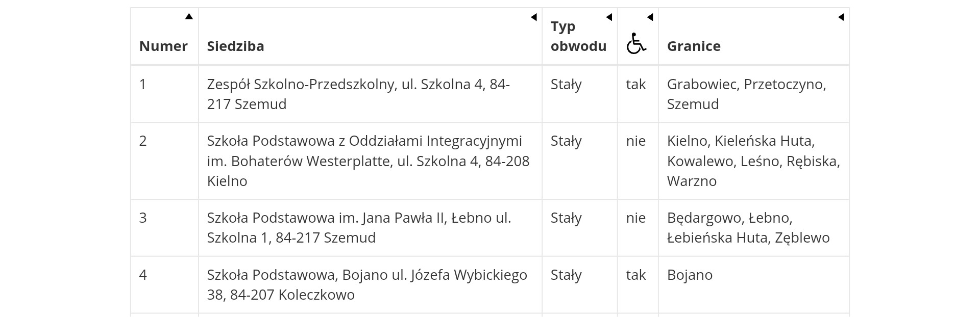Click the Bojano Józefa Wybickiego school cell
Screen dimensions: 980x317
click(x=366, y=285)
